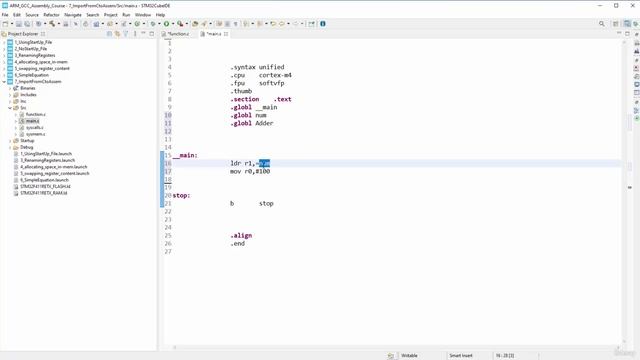Open the dropdown next to Build hammer
640x360 pixels.
point(58,24)
